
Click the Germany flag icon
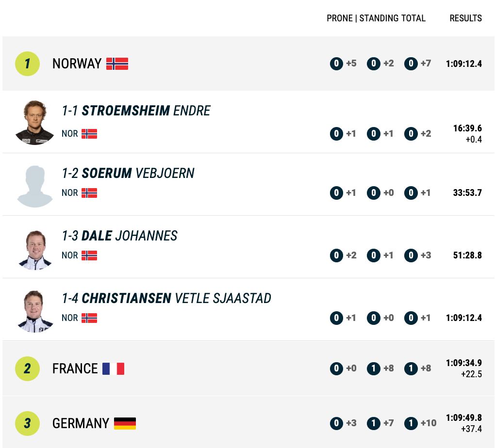coord(125,423)
